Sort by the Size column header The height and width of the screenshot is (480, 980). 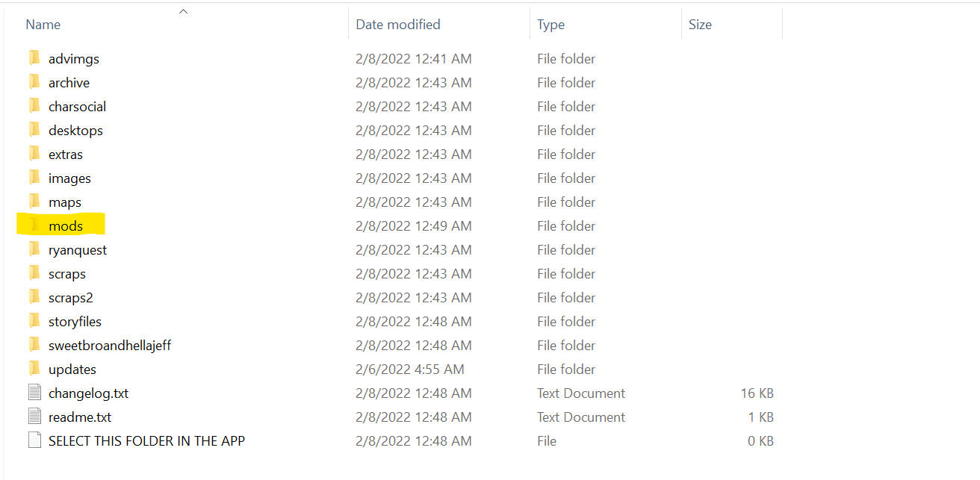700,25
